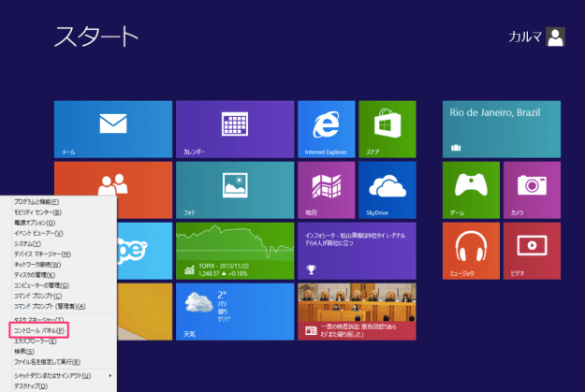Open the sports trophy news tile

pyautogui.click(x=357, y=251)
